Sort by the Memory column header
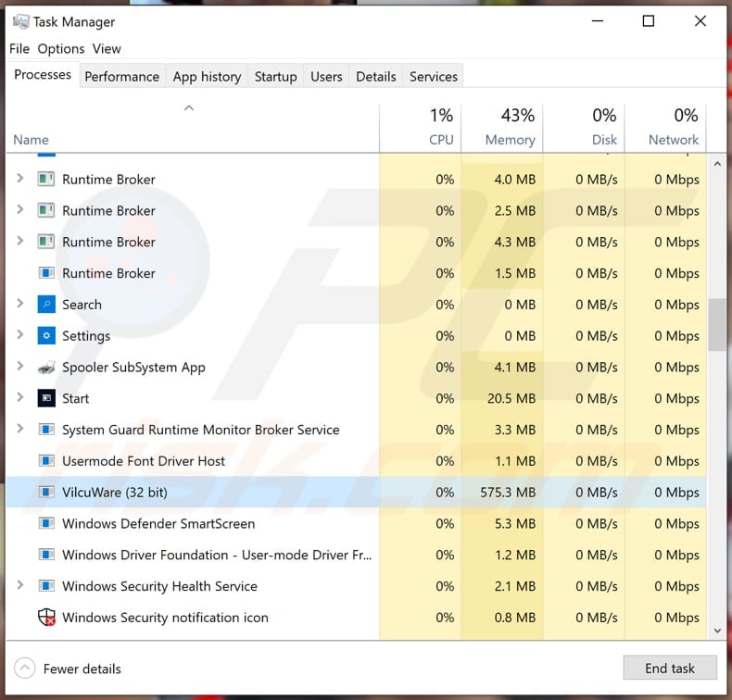Screen dimensions: 732x700 [x=502, y=128]
